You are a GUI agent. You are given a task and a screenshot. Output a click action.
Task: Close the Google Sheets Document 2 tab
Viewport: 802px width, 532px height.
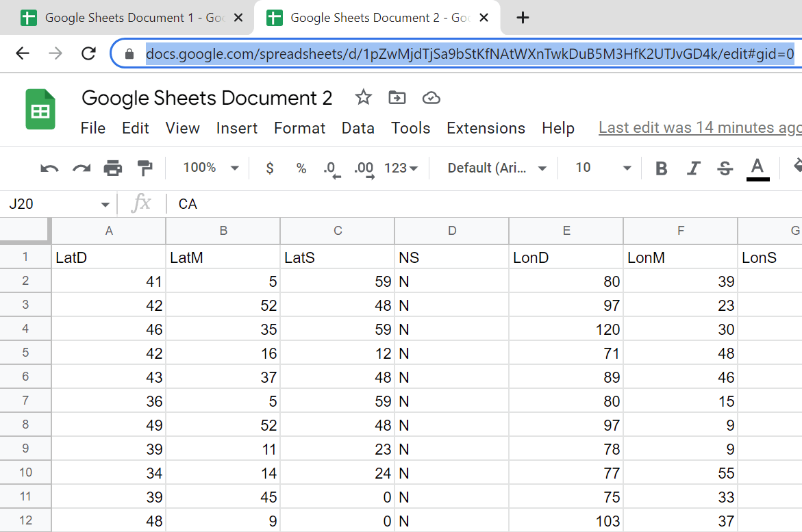pyautogui.click(x=484, y=18)
